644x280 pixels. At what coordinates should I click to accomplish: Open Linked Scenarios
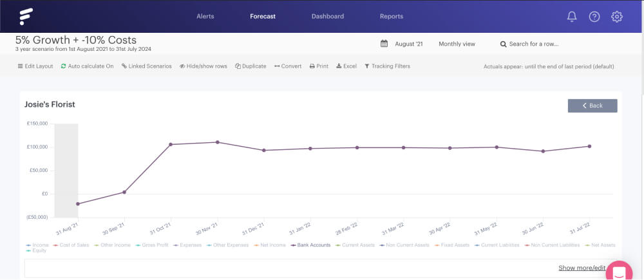(x=147, y=66)
